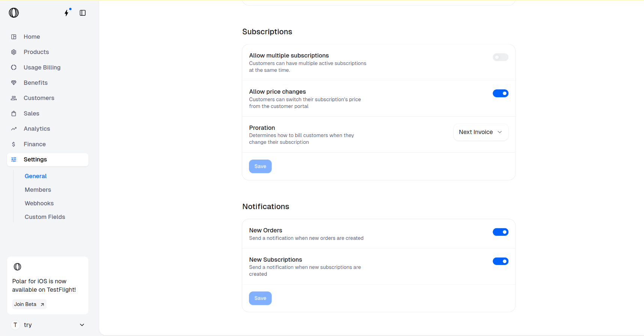Click the Usage Billing icon in the sidebar
644x336 pixels.
(x=14, y=68)
